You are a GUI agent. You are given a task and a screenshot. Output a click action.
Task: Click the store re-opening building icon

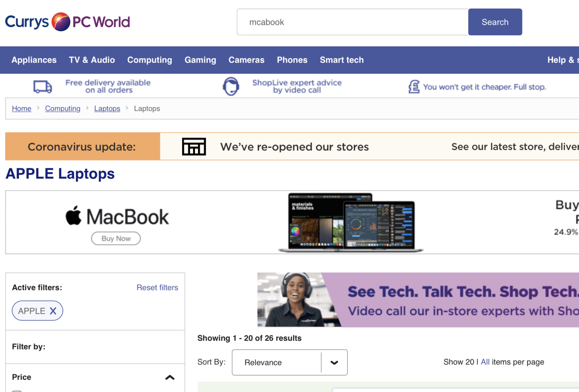coord(194,146)
